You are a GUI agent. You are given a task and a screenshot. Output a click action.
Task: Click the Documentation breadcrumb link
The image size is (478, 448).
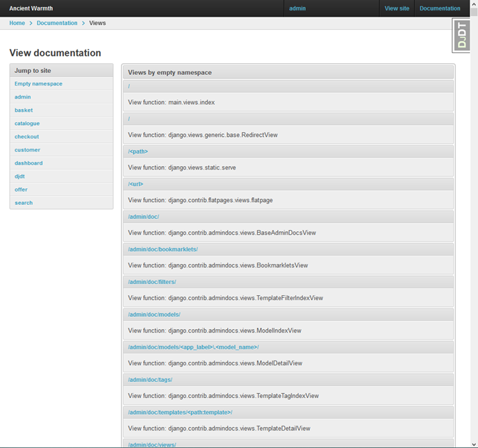(57, 23)
